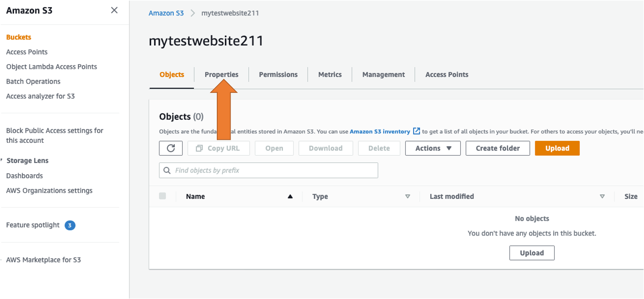Follow the Amazon S3 inventory link
The width and height of the screenshot is (644, 299).
[380, 131]
